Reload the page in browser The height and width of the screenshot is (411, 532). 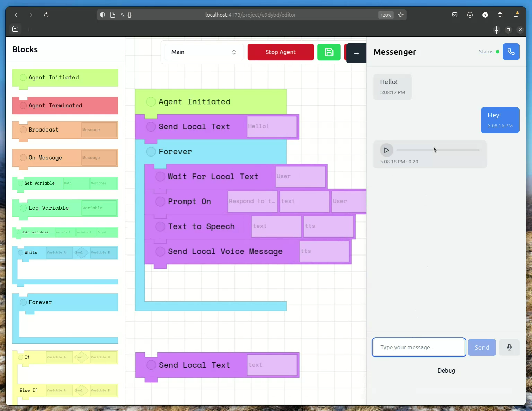46,15
